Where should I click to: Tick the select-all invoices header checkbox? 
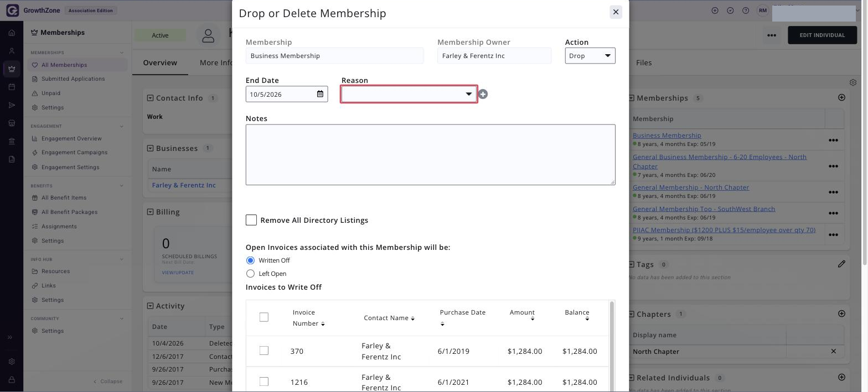coord(264,317)
